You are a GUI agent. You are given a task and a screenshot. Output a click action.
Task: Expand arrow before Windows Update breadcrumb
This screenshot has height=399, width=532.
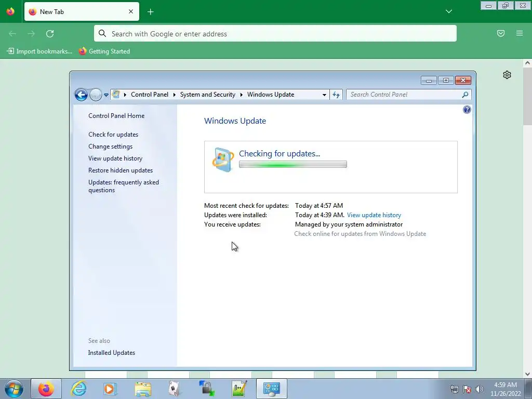click(x=242, y=95)
